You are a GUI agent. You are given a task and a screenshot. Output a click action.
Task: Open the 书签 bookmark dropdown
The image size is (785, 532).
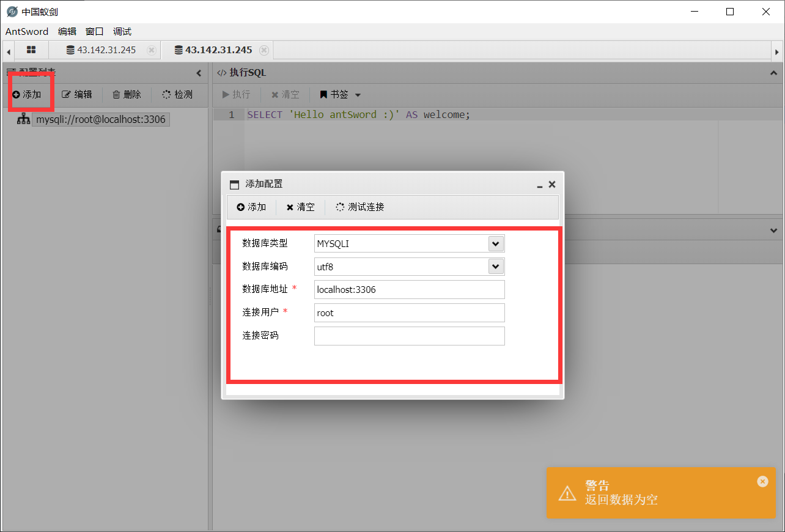pyautogui.click(x=341, y=95)
